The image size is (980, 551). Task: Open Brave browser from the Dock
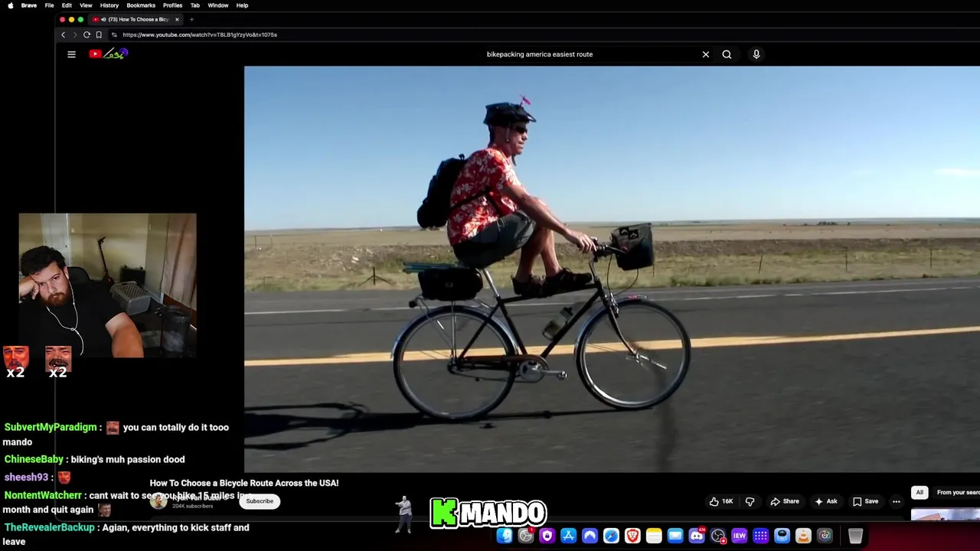point(632,536)
